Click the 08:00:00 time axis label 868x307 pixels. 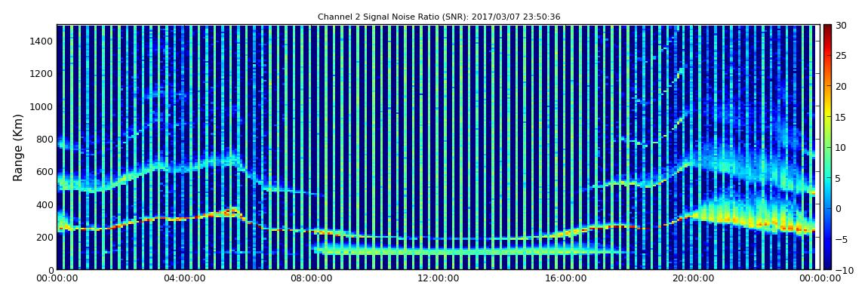(311, 278)
